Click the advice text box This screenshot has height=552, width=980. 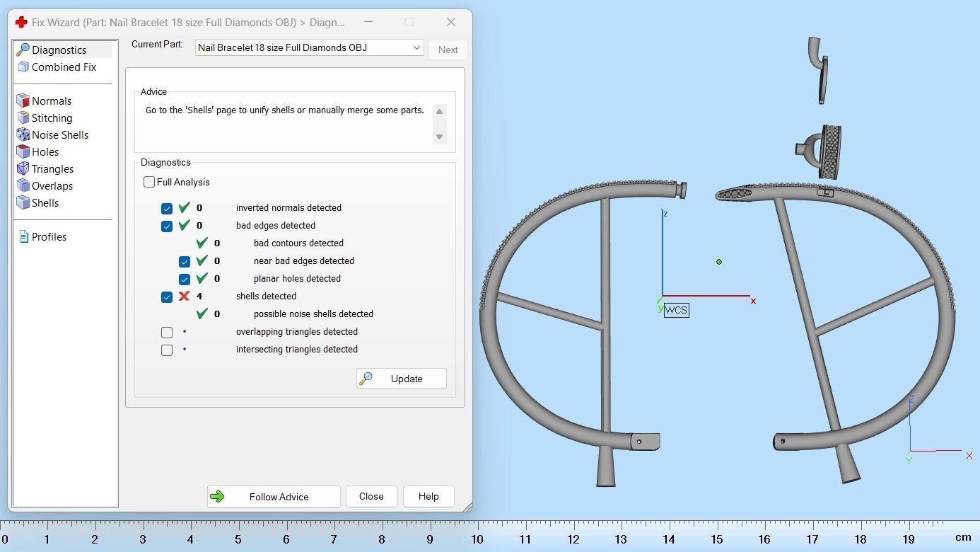tap(288, 124)
